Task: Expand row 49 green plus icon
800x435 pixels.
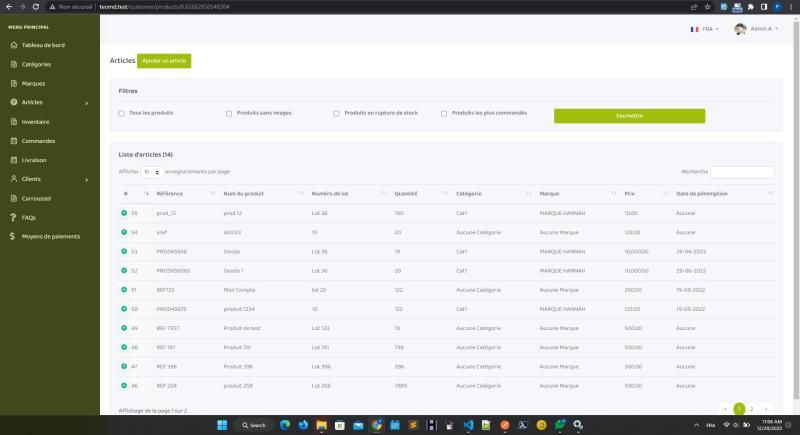Action: [x=124, y=328]
